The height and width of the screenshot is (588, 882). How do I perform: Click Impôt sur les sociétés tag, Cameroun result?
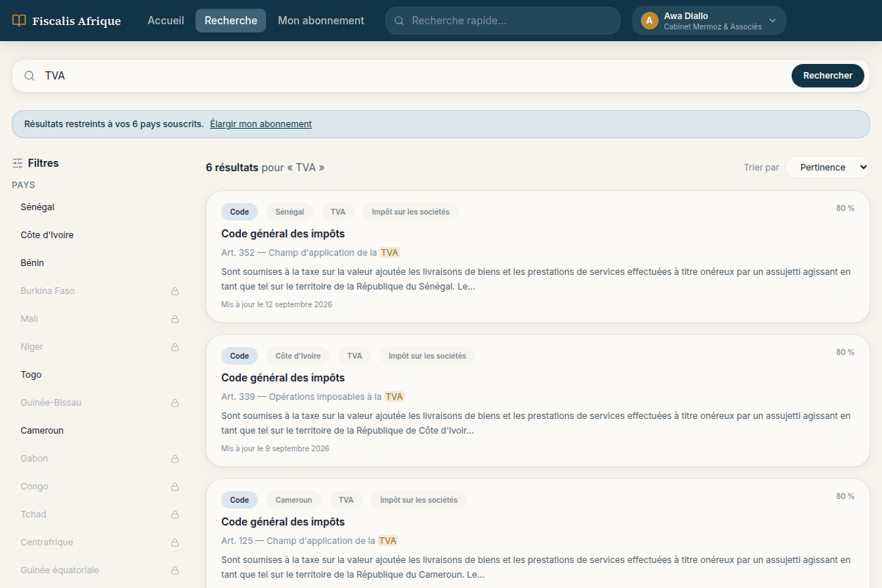coord(419,500)
